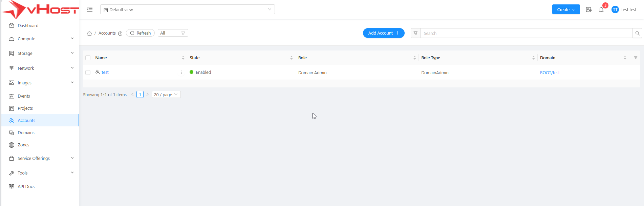
Task: Go to Dashboard in the sidebar
Action: (x=28, y=26)
